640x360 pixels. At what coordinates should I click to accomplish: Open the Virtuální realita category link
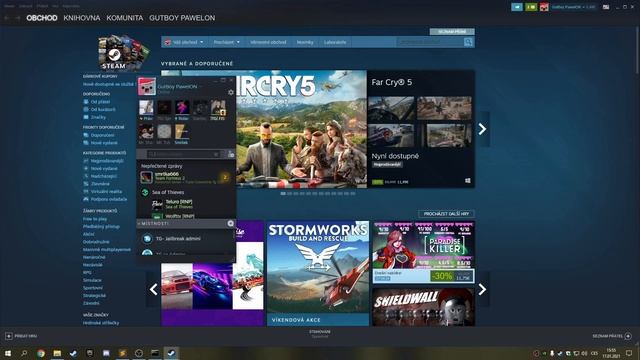(106, 191)
